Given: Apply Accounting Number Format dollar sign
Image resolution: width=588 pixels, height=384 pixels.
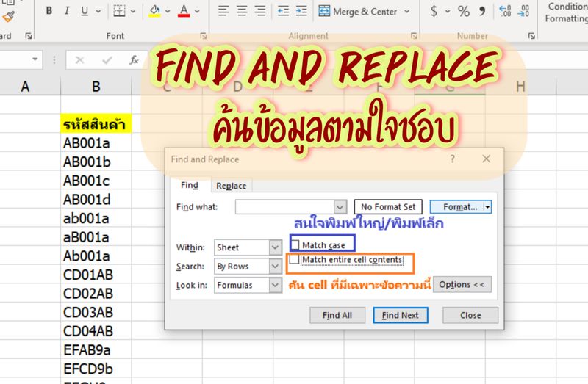Looking at the screenshot, I should point(434,11).
